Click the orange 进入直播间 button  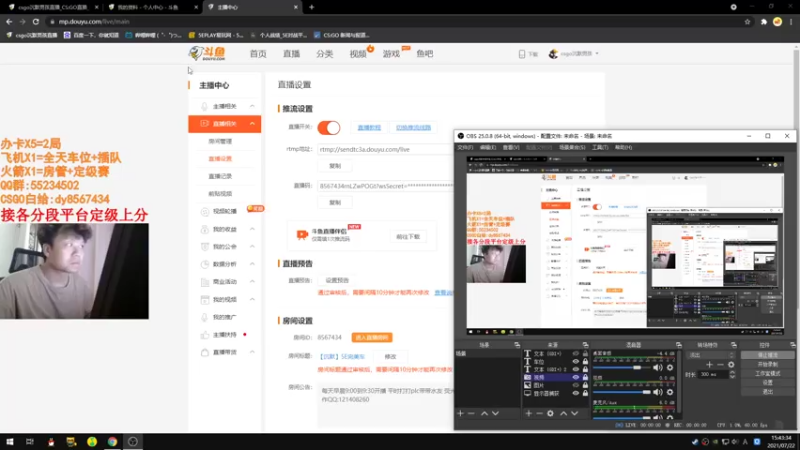372,338
